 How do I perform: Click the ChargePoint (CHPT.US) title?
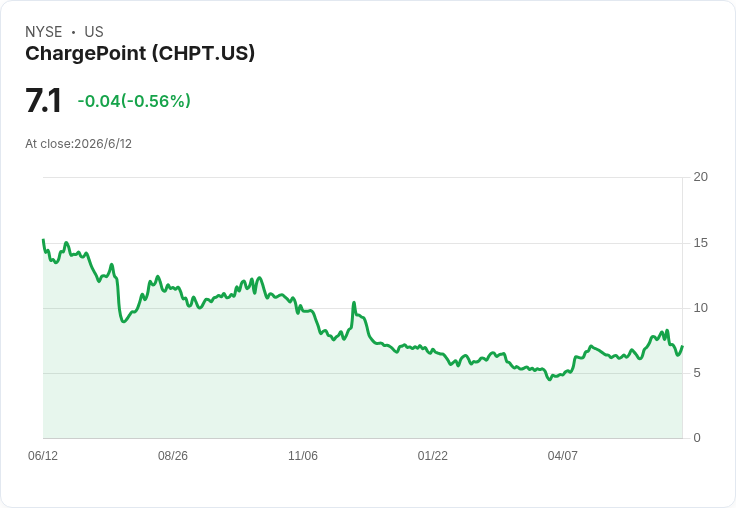[140, 54]
